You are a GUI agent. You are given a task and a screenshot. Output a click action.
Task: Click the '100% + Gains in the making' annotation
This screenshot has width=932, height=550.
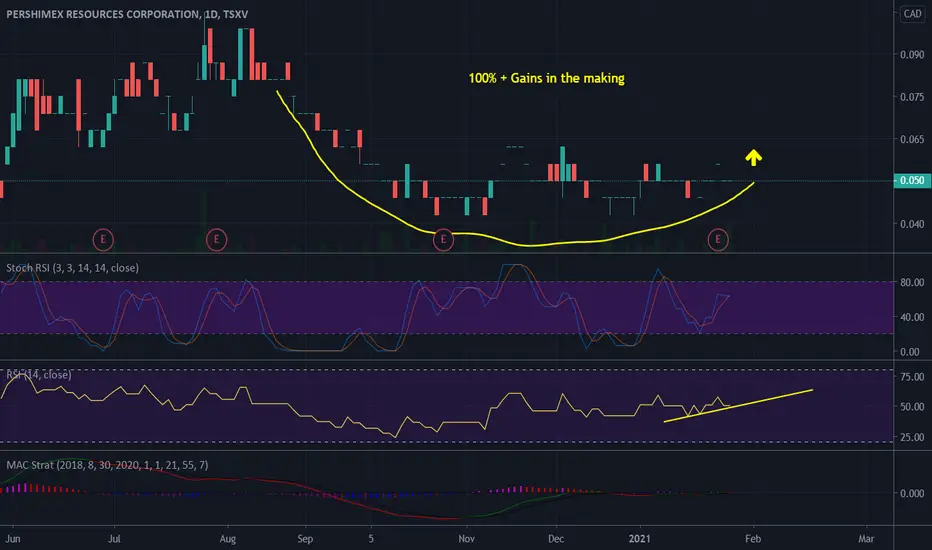point(546,78)
